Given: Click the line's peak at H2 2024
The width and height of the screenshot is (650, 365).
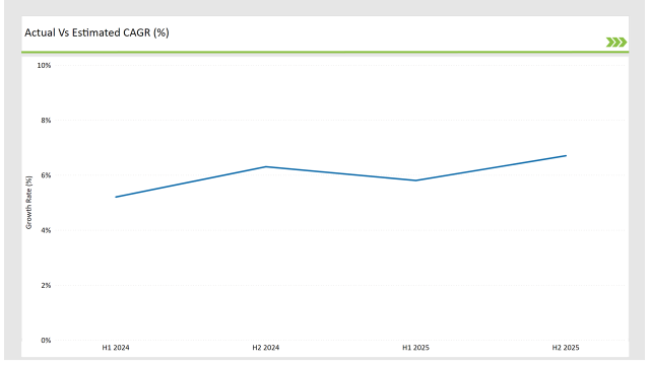Looking at the screenshot, I should point(266,167).
